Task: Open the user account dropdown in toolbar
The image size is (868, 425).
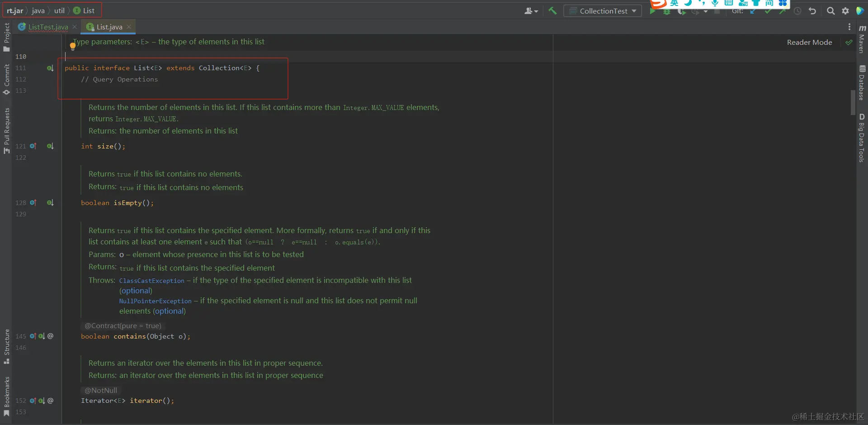Action: click(531, 11)
